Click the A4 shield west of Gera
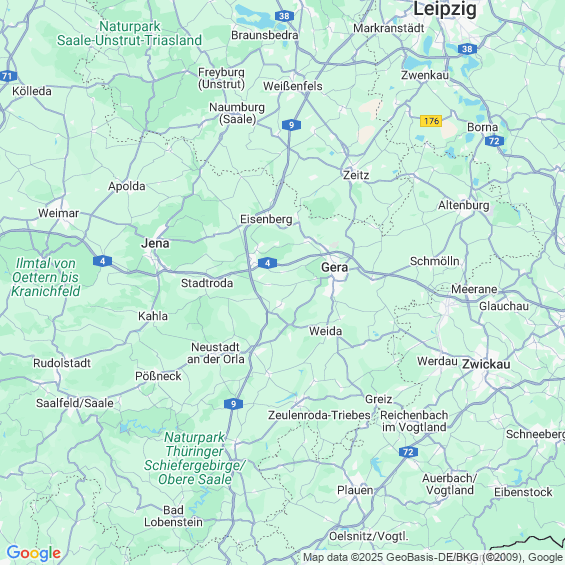The height and width of the screenshot is (565, 565). tap(267, 263)
